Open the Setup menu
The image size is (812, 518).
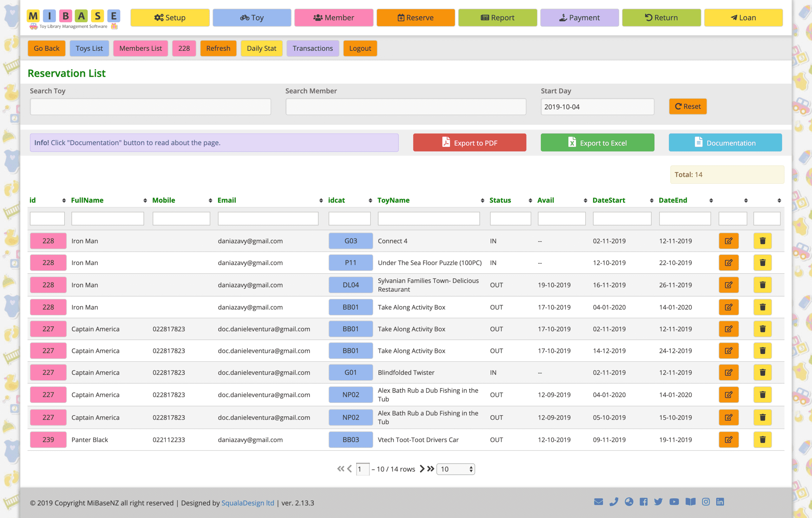170,17
